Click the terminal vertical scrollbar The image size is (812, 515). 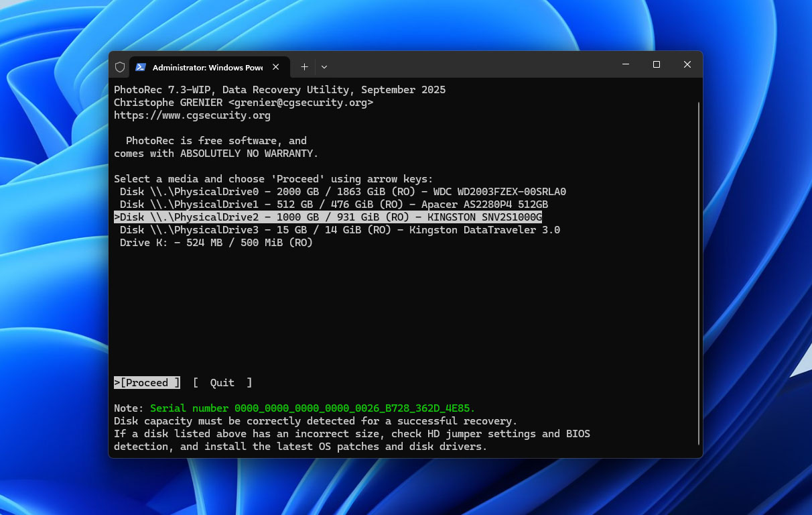pos(699,274)
